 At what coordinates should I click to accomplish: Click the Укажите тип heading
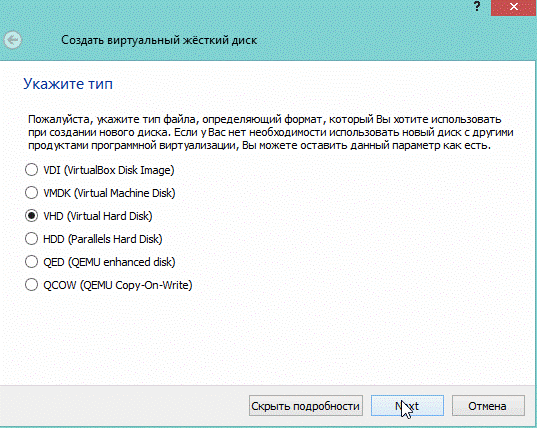(68, 84)
